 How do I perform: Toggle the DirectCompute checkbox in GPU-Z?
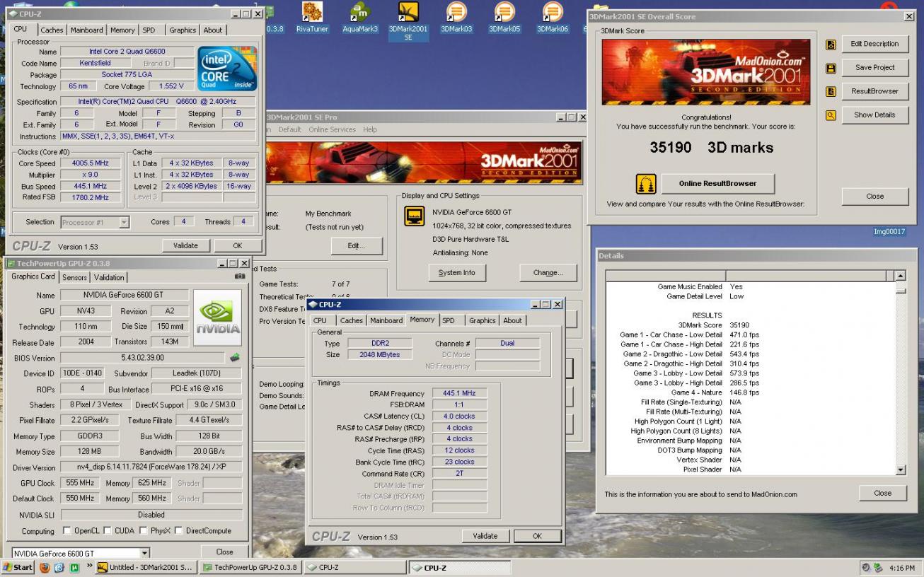pos(179,530)
